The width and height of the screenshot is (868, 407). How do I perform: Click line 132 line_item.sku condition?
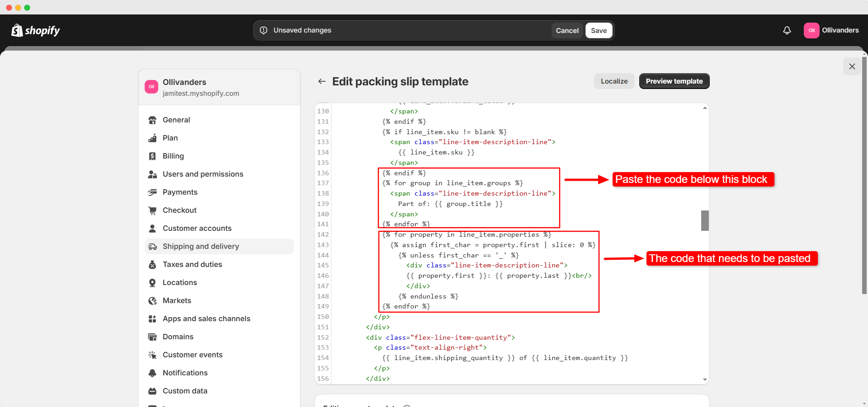coord(444,132)
